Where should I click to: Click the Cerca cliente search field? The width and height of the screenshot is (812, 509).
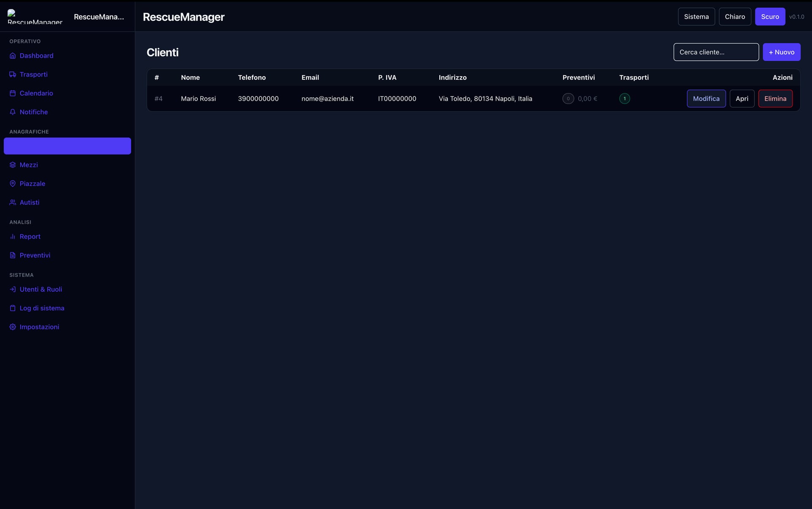click(x=716, y=52)
